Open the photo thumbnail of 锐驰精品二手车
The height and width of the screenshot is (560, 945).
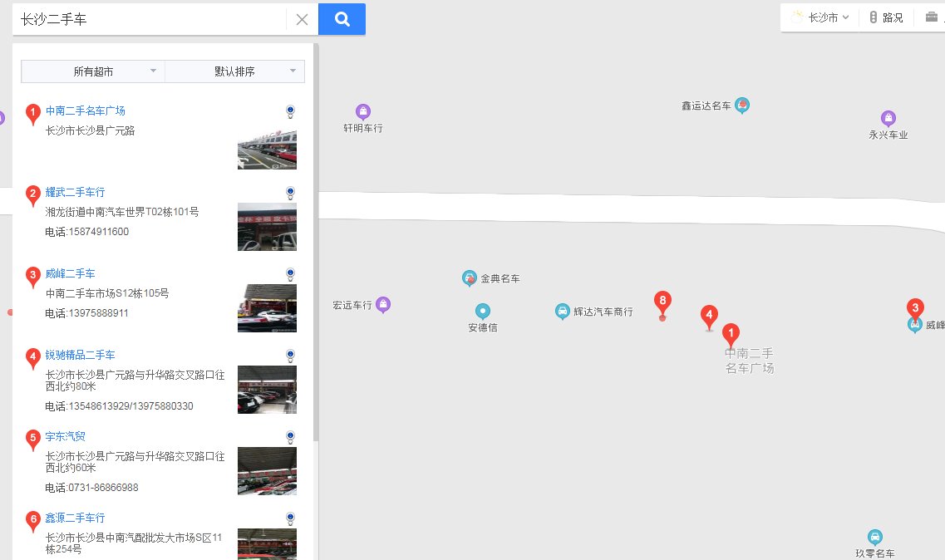267,390
